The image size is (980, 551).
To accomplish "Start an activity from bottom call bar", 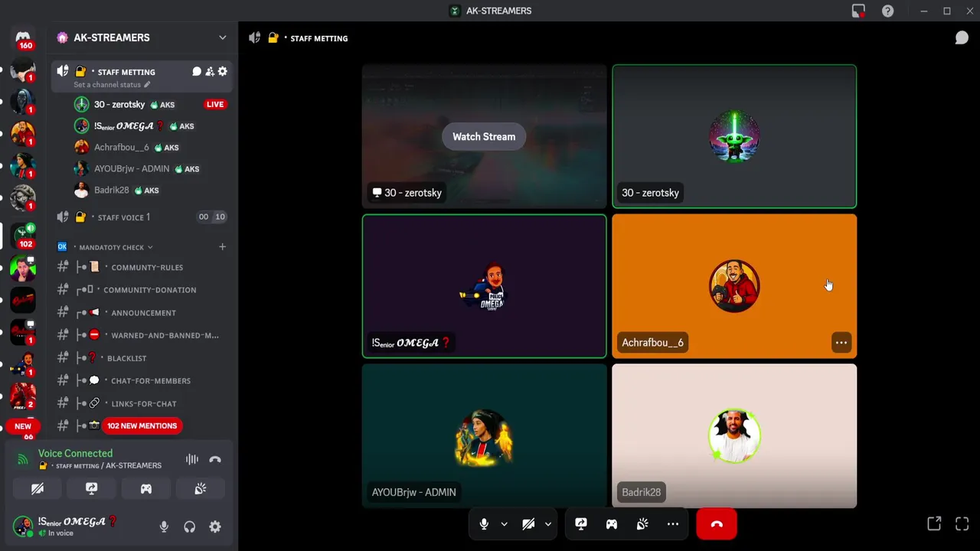I will [612, 524].
